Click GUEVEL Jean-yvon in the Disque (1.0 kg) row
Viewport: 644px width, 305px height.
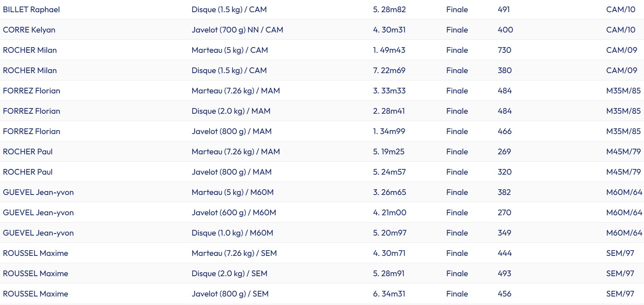click(x=38, y=233)
